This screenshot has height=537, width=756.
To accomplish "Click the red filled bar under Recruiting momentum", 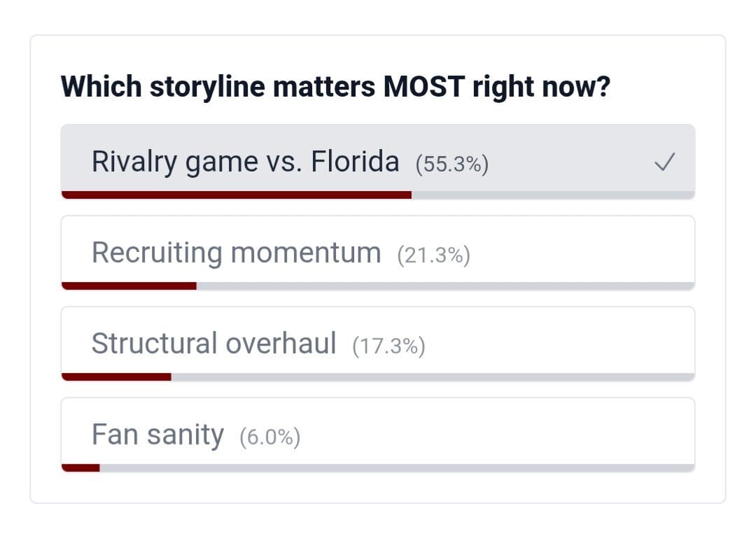I will [129, 286].
